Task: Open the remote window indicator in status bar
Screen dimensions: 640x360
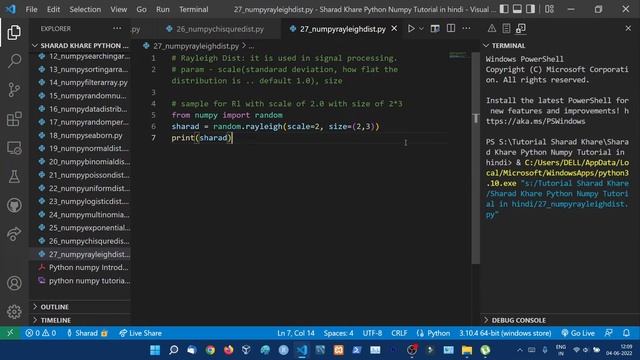Action: tap(10, 333)
